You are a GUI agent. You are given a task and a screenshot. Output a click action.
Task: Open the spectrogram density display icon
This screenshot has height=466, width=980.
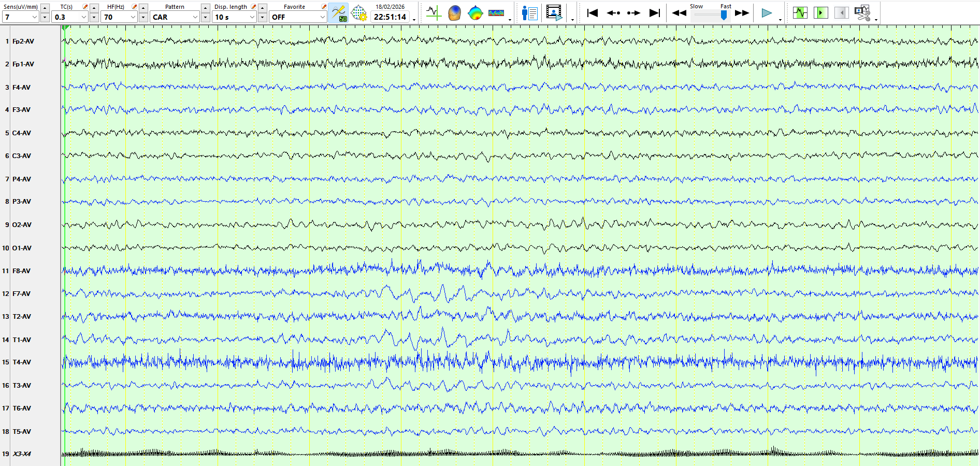[496, 13]
